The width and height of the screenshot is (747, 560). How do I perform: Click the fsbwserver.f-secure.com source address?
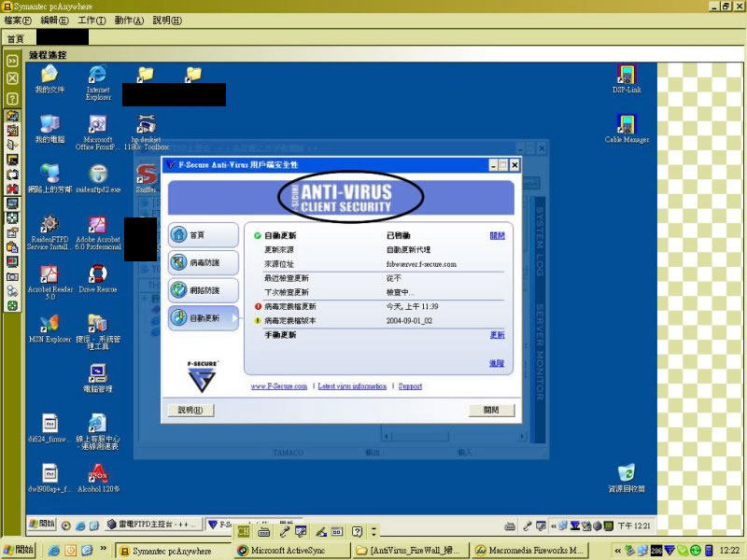(421, 264)
